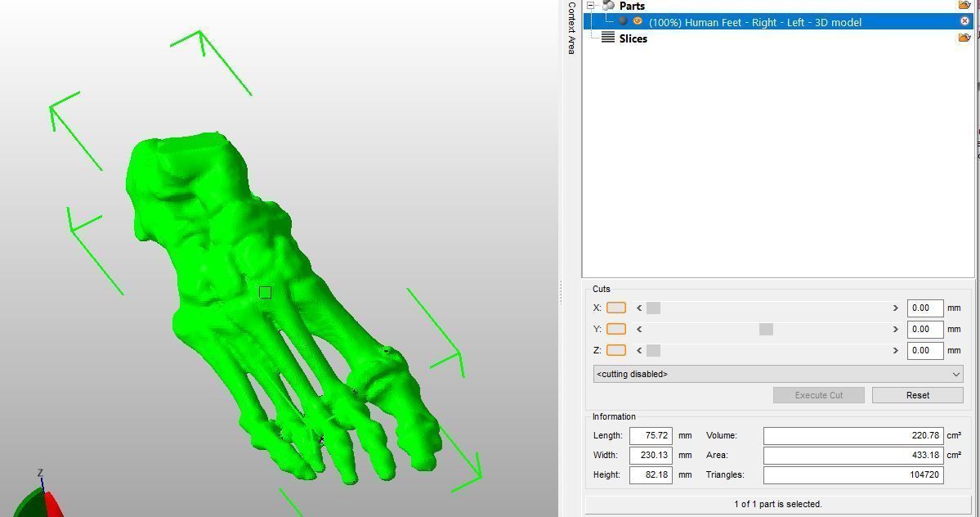Click the Z cut slider right arrow
Viewport: 980px width, 517px height.
coord(895,350)
